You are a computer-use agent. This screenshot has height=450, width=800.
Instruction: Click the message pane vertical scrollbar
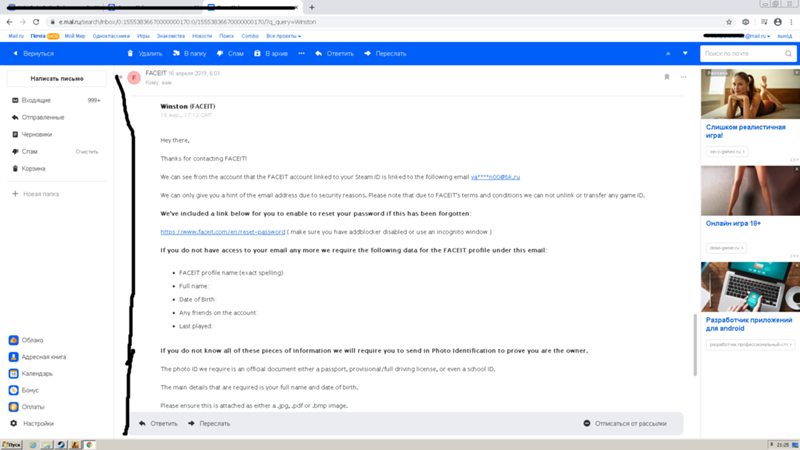tap(695, 345)
